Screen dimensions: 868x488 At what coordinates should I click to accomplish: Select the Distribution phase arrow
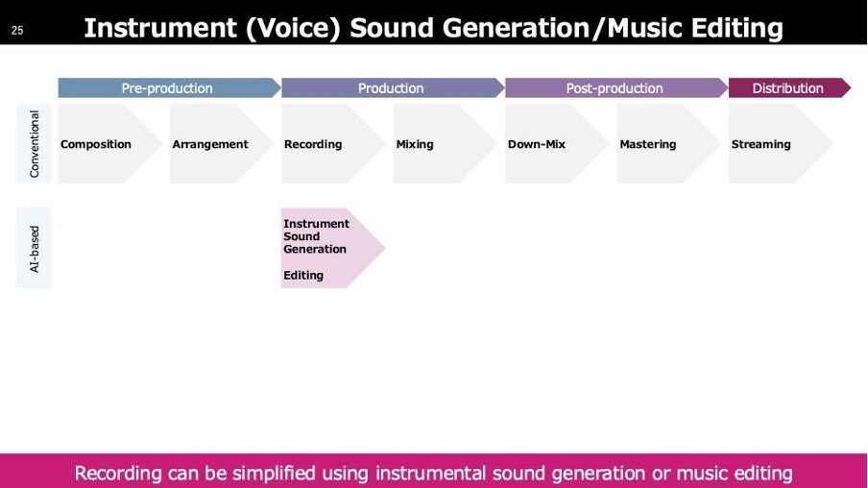coord(789,88)
